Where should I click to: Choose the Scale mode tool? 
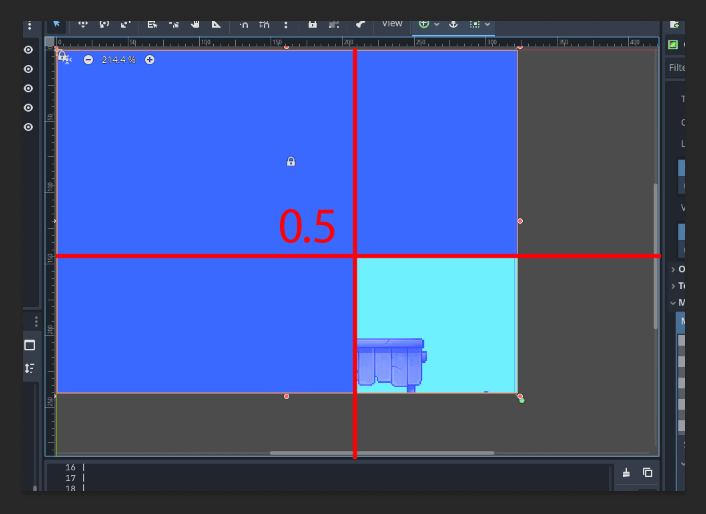126,24
